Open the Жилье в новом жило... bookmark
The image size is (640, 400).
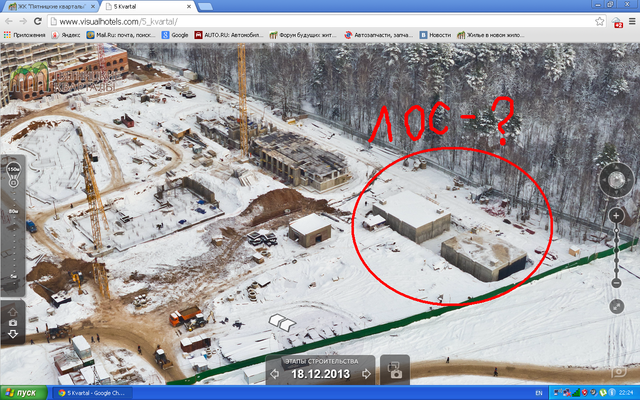[x=491, y=35]
